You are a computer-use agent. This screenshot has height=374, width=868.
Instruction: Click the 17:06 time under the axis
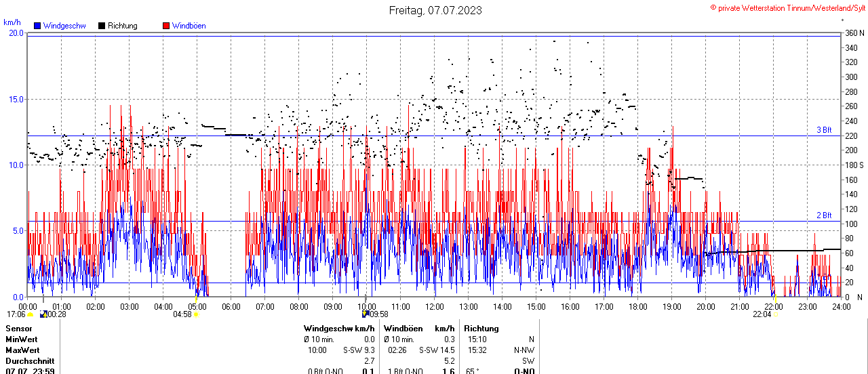click(16, 314)
